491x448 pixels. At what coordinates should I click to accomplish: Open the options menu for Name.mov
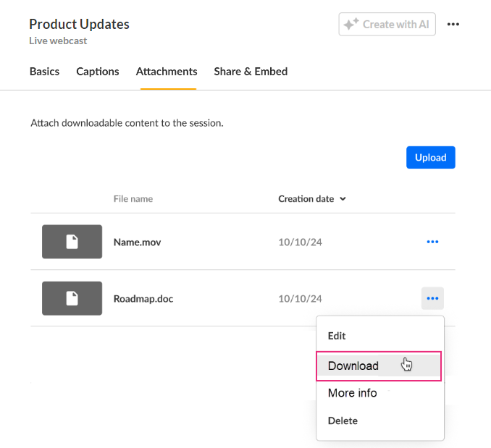[432, 242]
